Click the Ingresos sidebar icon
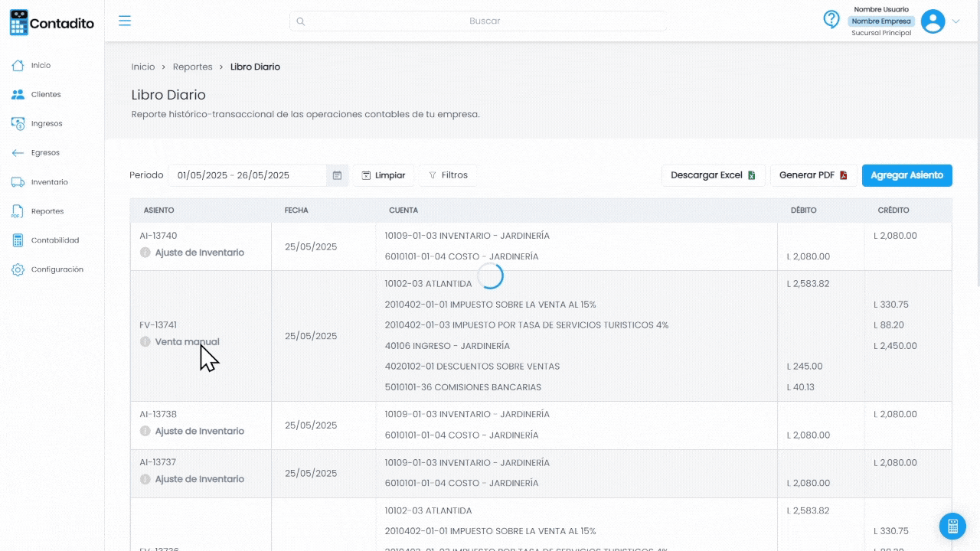 point(18,124)
